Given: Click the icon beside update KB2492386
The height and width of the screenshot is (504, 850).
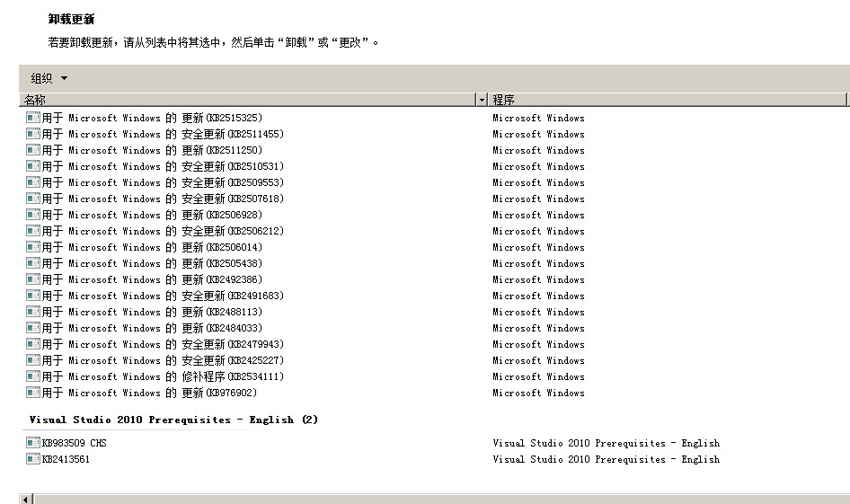Looking at the screenshot, I should [x=33, y=279].
